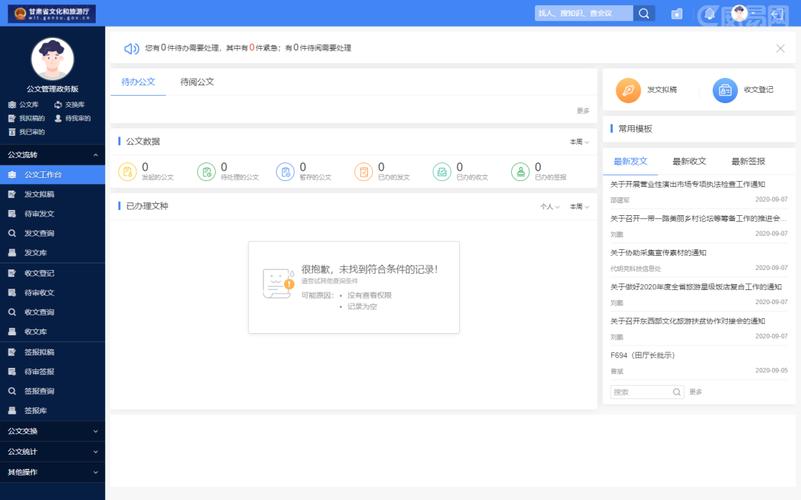The width and height of the screenshot is (801, 500).
Task: Click the folder icon in top header
Action: 677,13
